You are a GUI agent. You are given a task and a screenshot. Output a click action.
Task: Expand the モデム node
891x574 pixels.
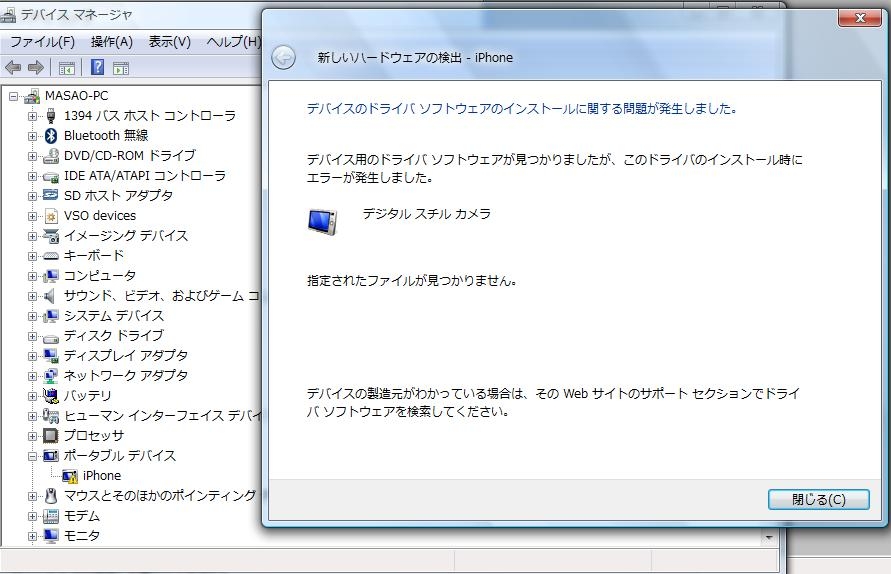pyautogui.click(x=32, y=517)
